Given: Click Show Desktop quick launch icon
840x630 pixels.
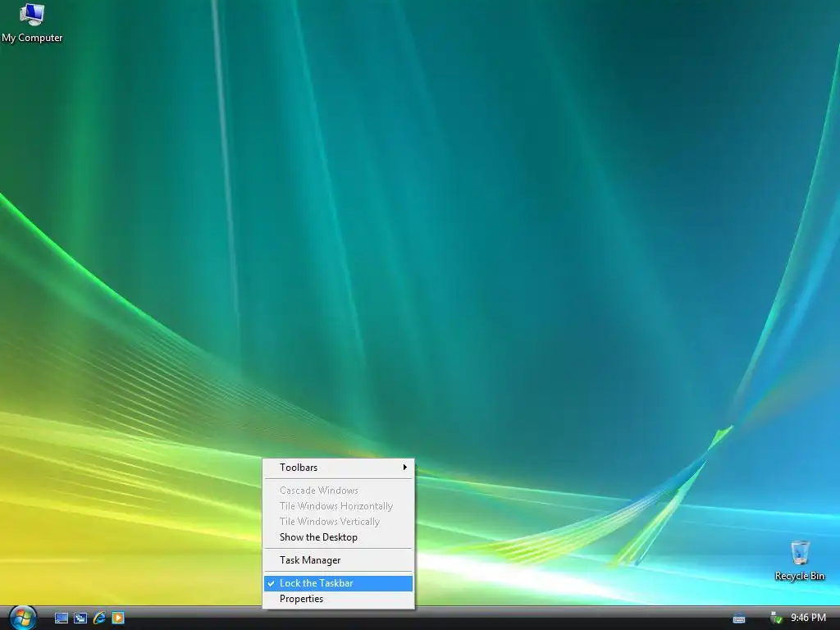Looking at the screenshot, I should pos(62,619).
